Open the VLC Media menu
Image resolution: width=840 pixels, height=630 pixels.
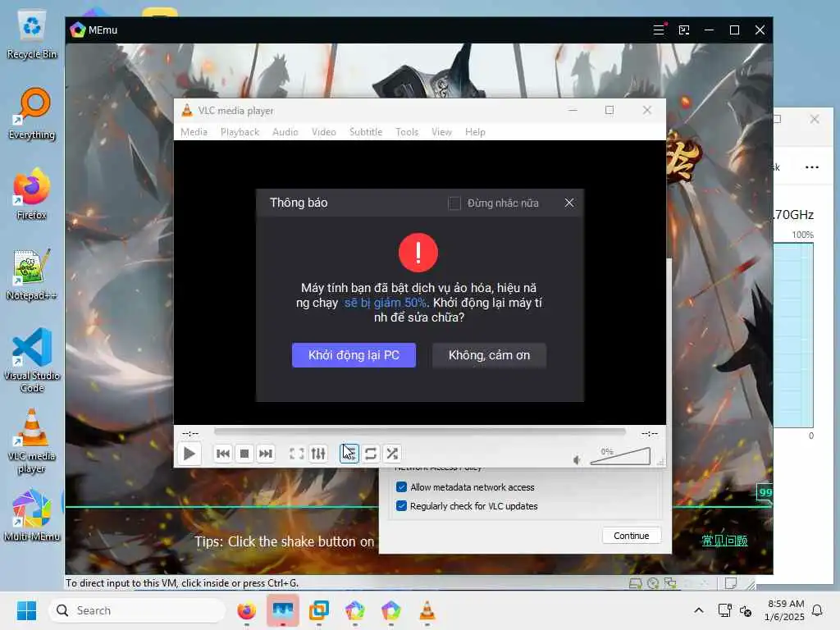coord(194,132)
